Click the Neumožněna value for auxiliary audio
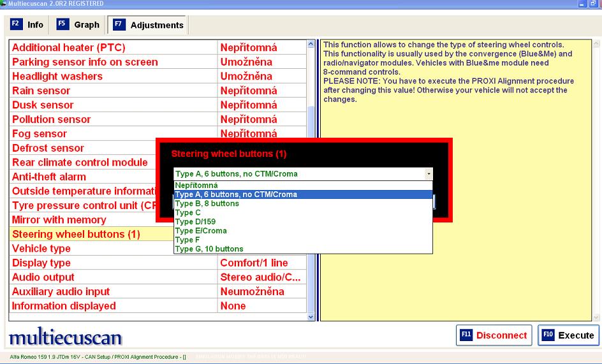Viewport: 602px width, 364px height. (x=253, y=291)
